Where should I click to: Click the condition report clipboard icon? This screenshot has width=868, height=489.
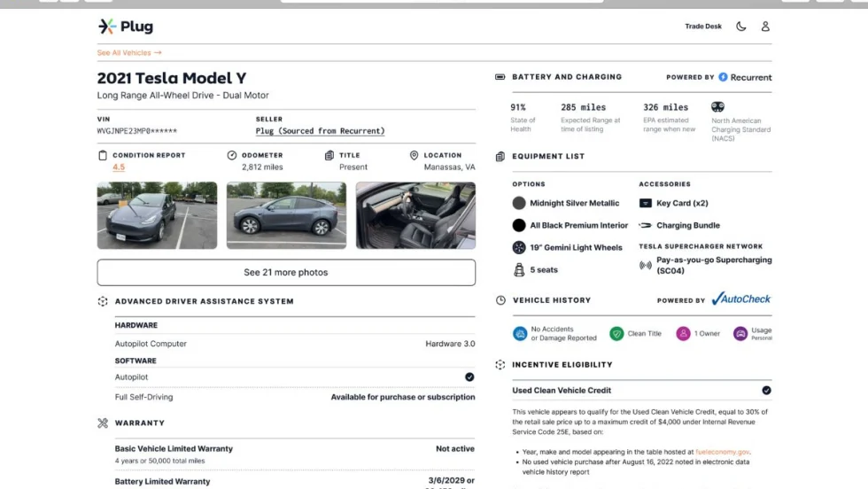(103, 156)
